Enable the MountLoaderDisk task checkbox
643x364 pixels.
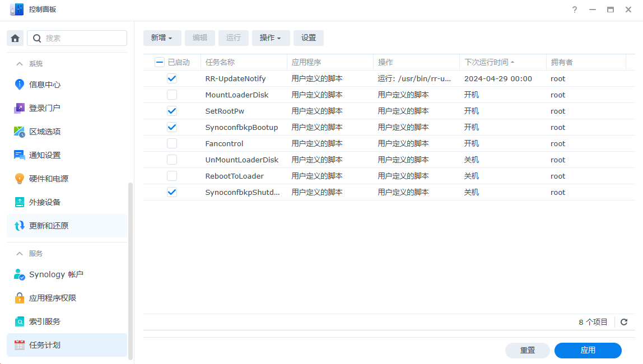172,95
